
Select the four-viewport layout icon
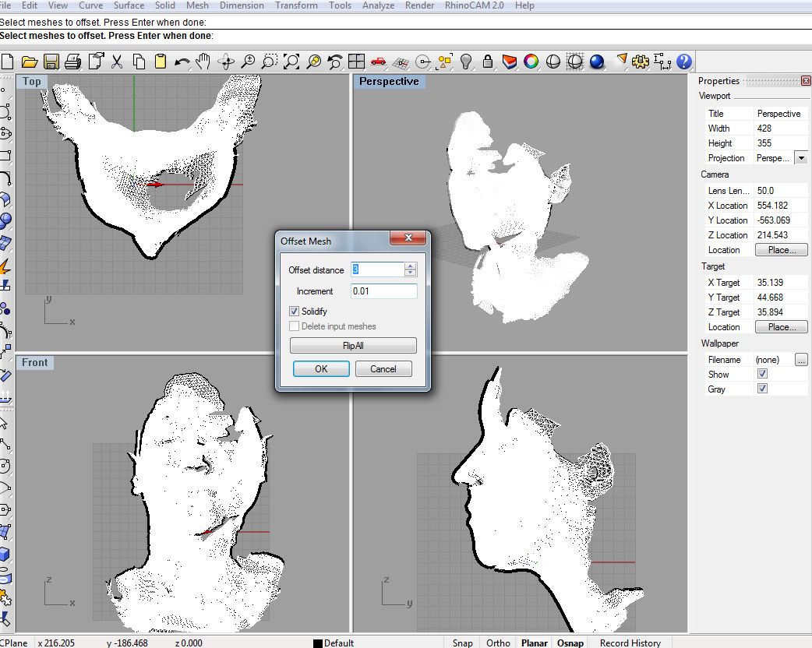point(357,61)
